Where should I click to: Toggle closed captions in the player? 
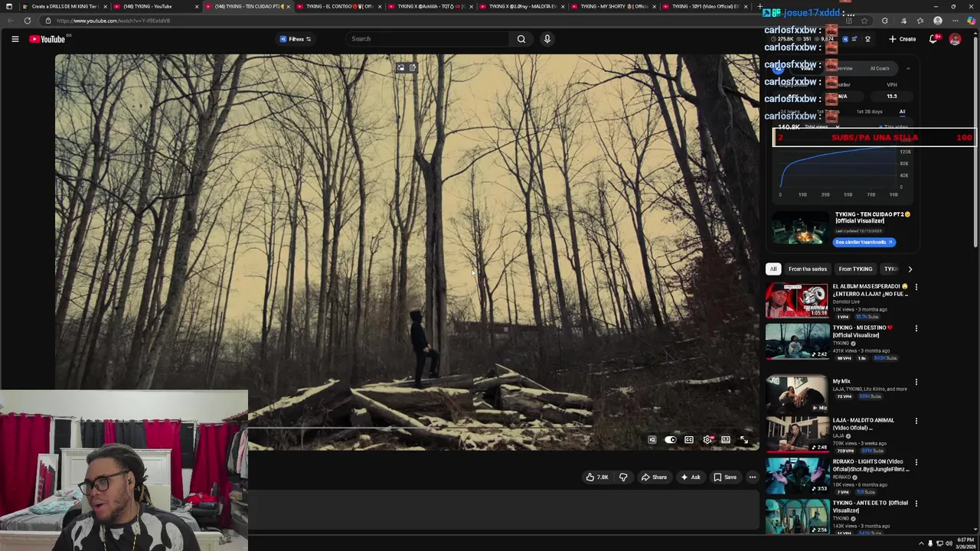coord(689,440)
